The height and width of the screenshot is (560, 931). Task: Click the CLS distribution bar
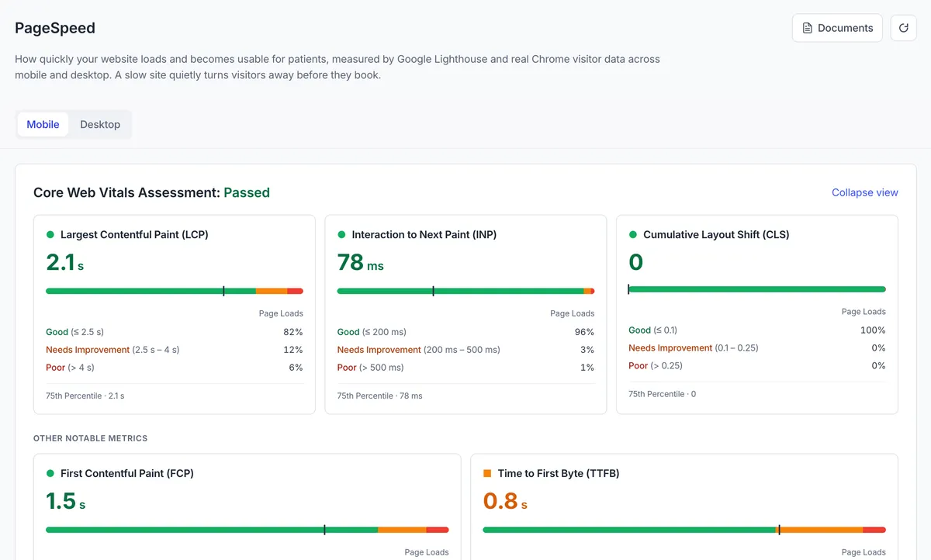757,289
